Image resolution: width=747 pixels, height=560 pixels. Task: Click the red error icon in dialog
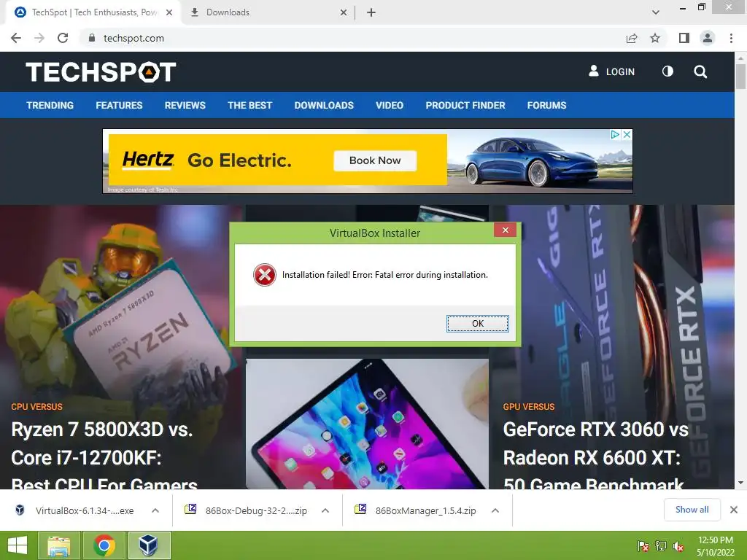coord(264,275)
